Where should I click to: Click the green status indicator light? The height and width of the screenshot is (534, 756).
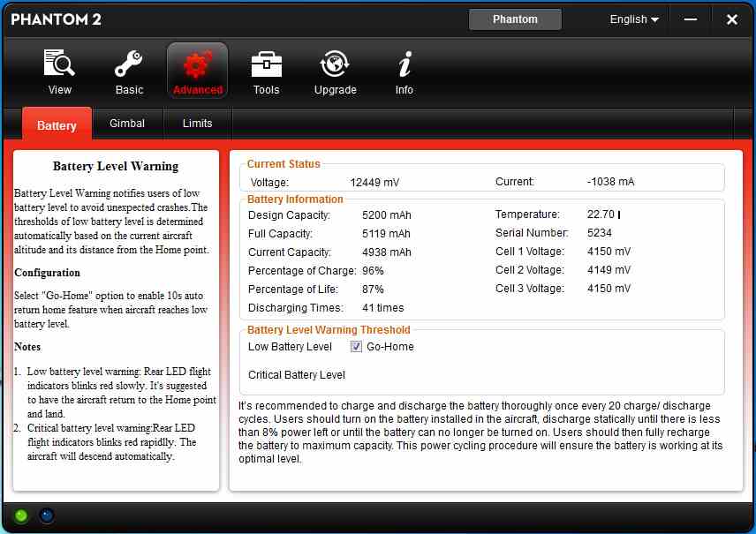tap(21, 515)
